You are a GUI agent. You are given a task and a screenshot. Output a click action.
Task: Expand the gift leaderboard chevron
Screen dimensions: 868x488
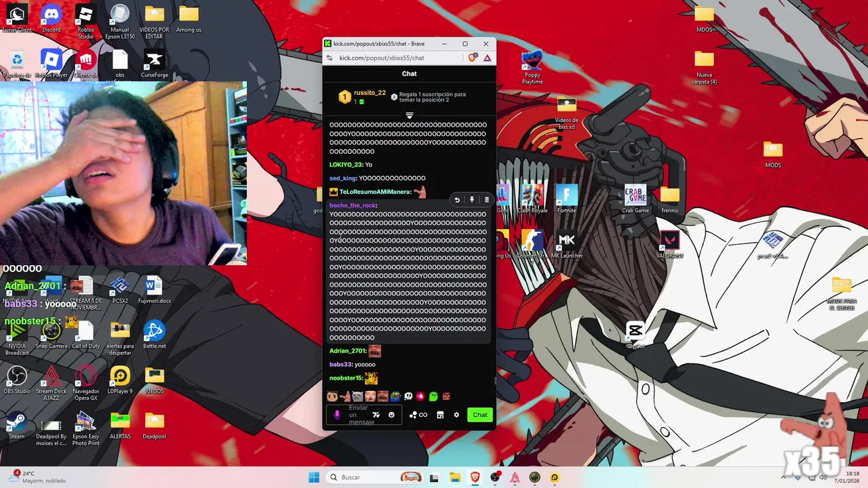(409, 116)
